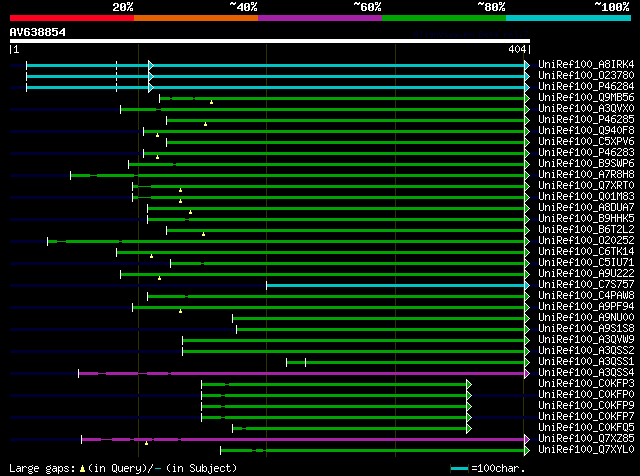The height and width of the screenshot is (476, 640).
Task: Click the UniRef100_A3QVX0 label
Action: click(x=586, y=109)
